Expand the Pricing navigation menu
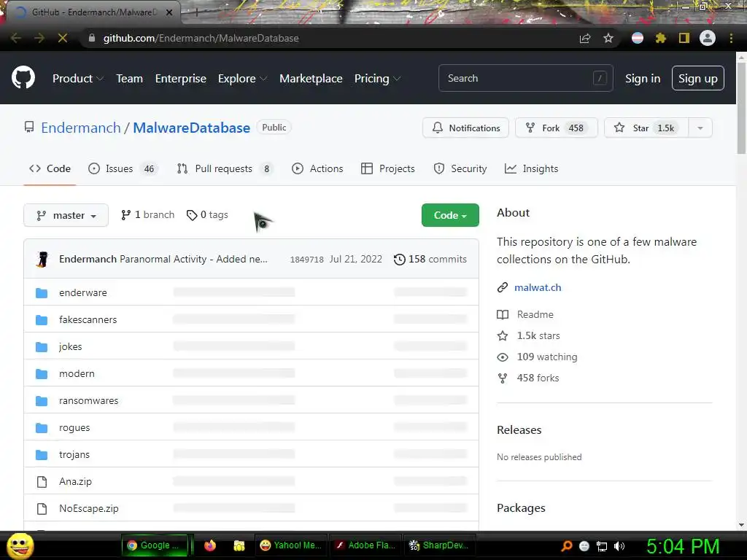Screen dimensions: 747x560 point(377,79)
